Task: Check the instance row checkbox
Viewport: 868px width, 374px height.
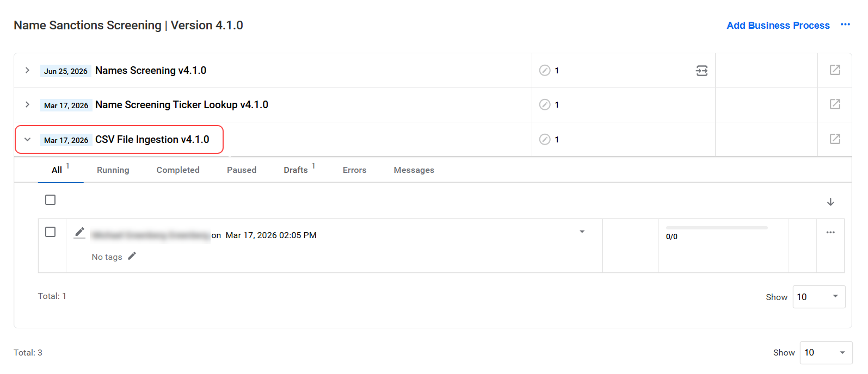Action: pos(51,232)
